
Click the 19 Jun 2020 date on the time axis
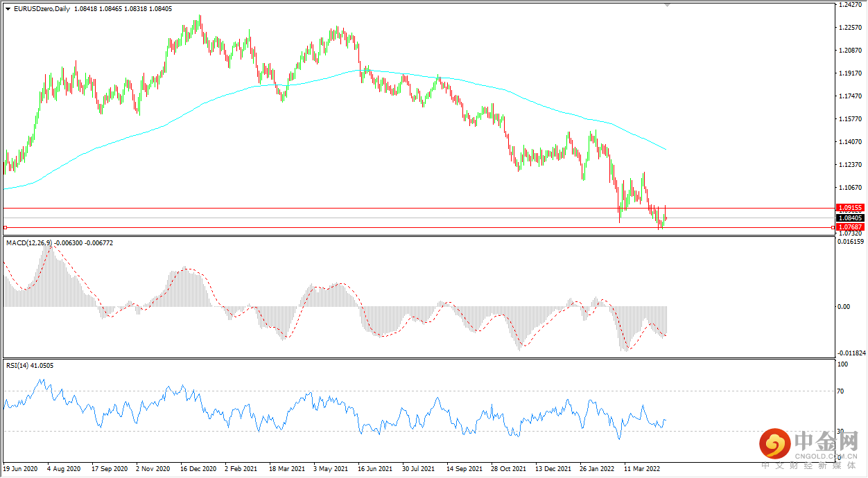[x=21, y=469]
